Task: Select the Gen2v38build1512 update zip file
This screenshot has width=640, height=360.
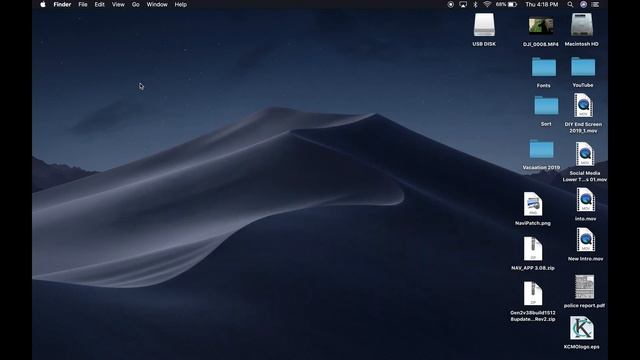Action: (x=533, y=293)
